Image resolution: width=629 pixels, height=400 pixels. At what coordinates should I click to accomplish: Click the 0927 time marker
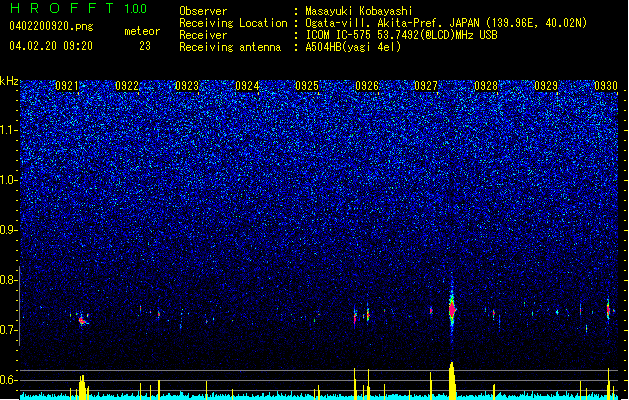(426, 86)
